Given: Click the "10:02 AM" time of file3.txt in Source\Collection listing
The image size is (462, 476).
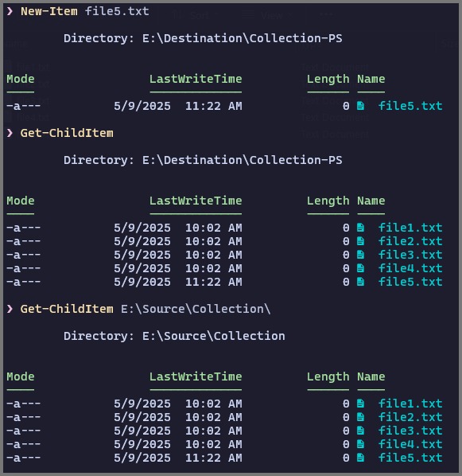Looking at the screenshot, I should coord(214,431).
